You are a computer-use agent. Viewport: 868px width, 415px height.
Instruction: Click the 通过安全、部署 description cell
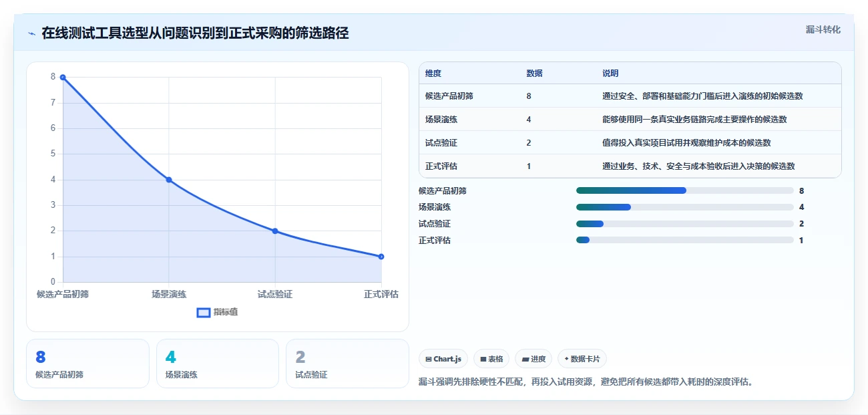pyautogui.click(x=702, y=96)
